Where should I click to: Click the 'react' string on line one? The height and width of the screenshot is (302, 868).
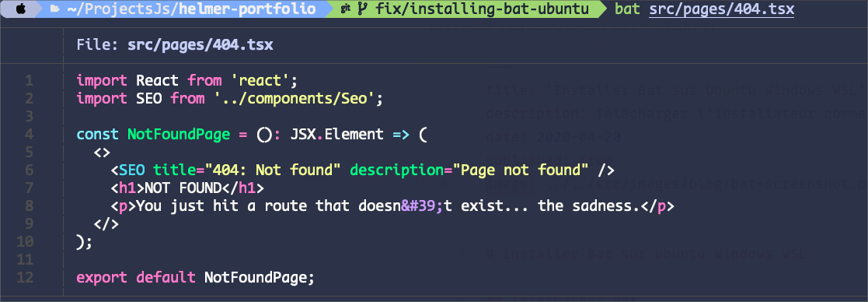(260, 82)
